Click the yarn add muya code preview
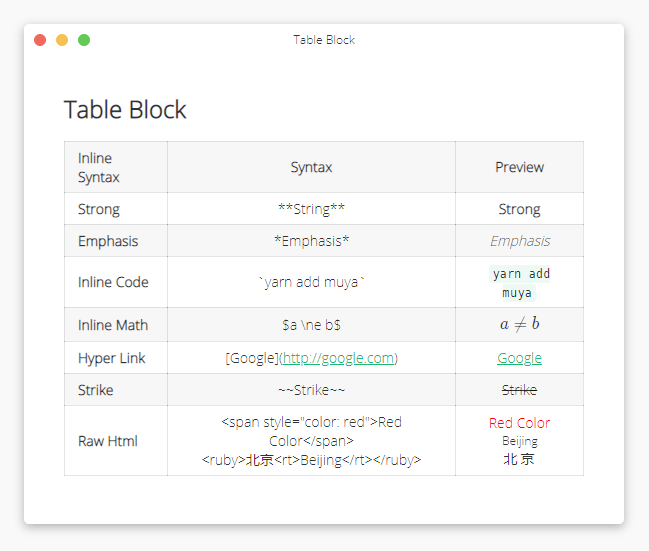Screen dimensions: 649x551 (x=520, y=283)
